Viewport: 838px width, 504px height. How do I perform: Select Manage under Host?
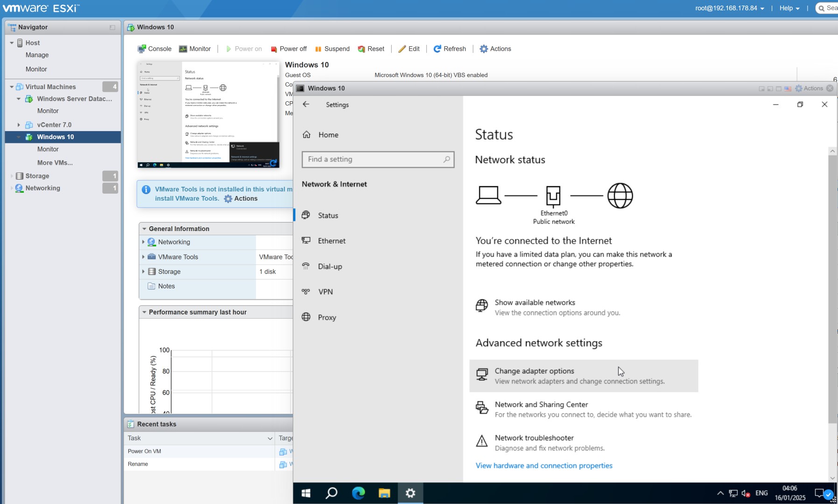point(37,55)
